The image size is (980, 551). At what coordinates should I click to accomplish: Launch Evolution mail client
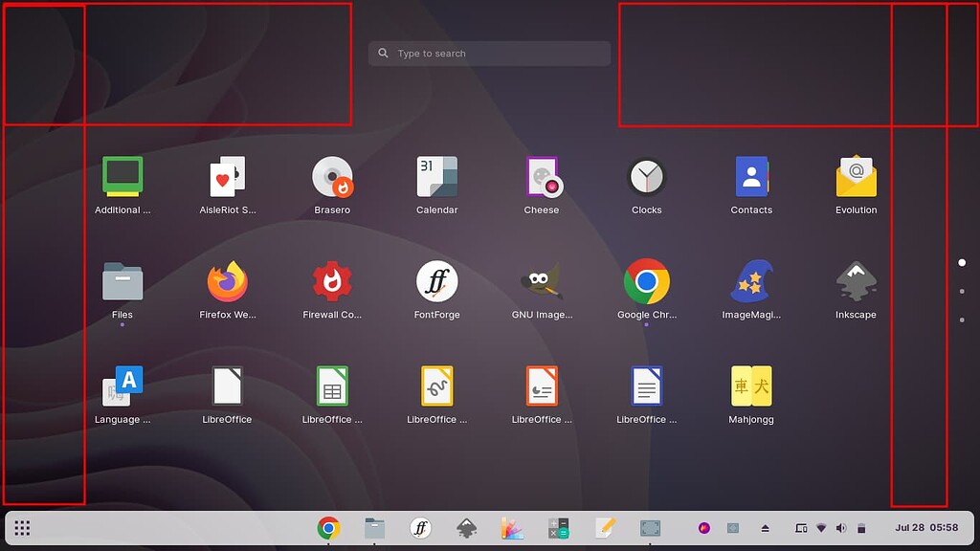tap(857, 177)
